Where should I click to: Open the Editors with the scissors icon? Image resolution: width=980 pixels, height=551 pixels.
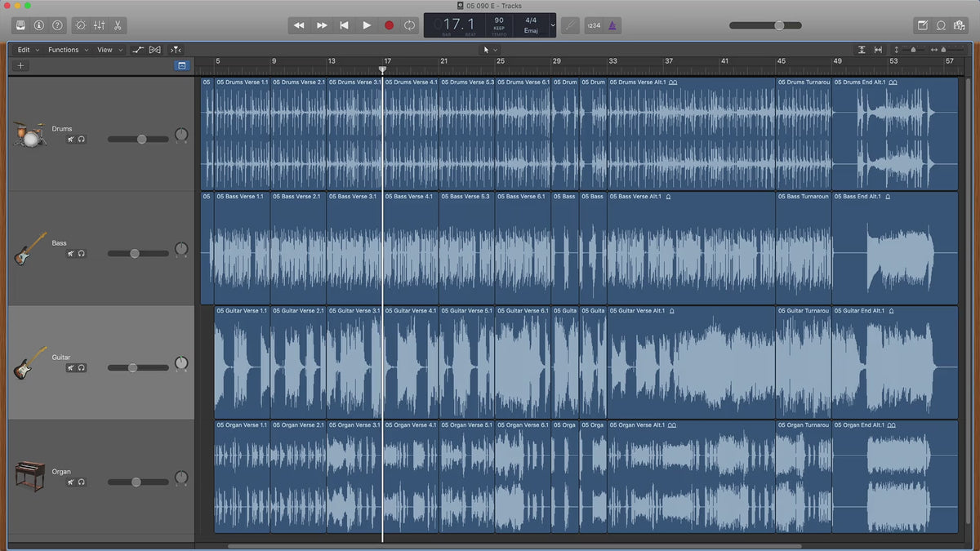118,25
